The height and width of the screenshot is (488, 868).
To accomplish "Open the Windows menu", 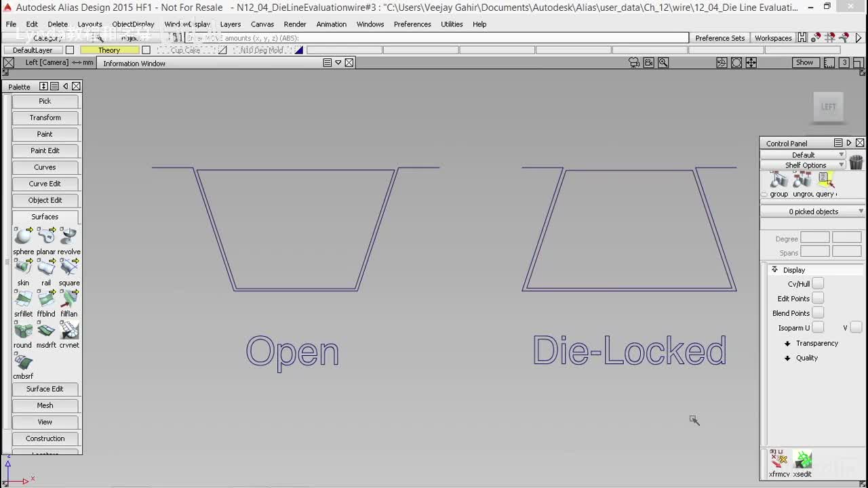I will click(x=370, y=24).
